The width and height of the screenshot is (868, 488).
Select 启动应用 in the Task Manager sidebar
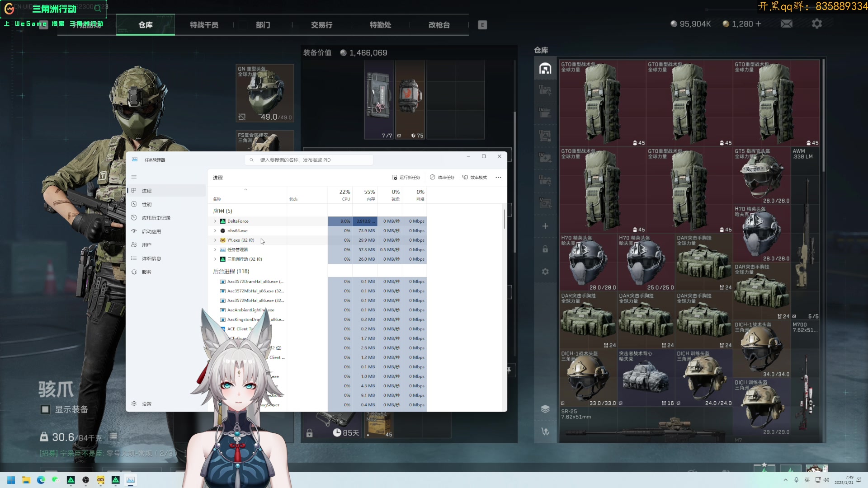pyautogui.click(x=166, y=231)
